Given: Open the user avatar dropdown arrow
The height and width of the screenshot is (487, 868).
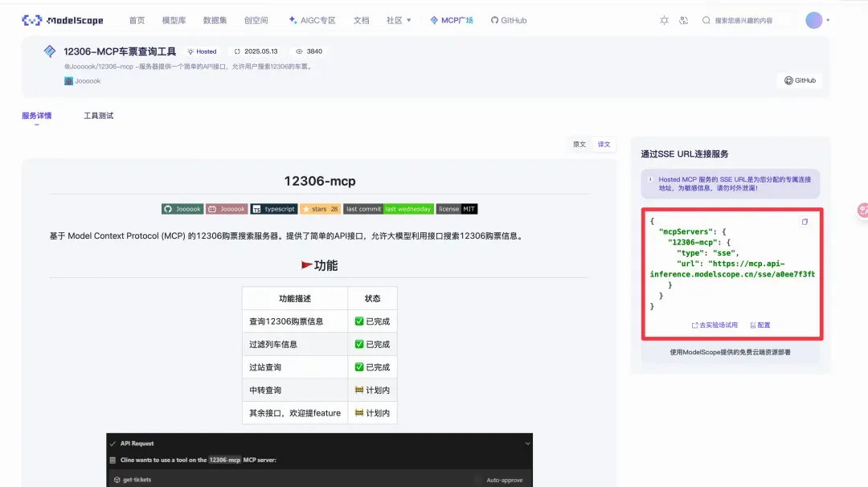Looking at the screenshot, I should tap(829, 20).
